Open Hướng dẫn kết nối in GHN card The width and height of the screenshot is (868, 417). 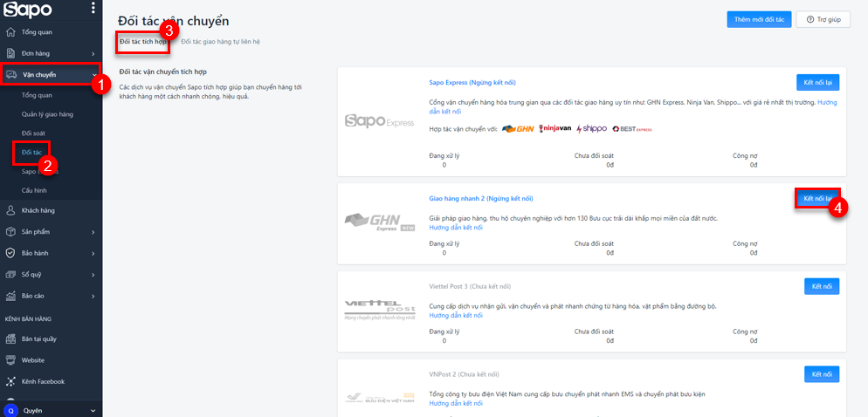click(x=456, y=228)
